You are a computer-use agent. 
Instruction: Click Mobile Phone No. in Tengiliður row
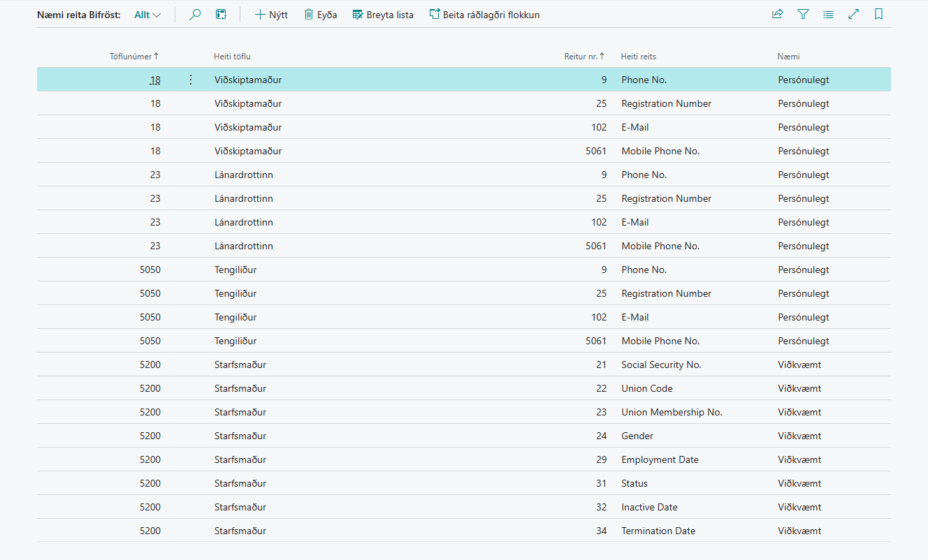(660, 341)
